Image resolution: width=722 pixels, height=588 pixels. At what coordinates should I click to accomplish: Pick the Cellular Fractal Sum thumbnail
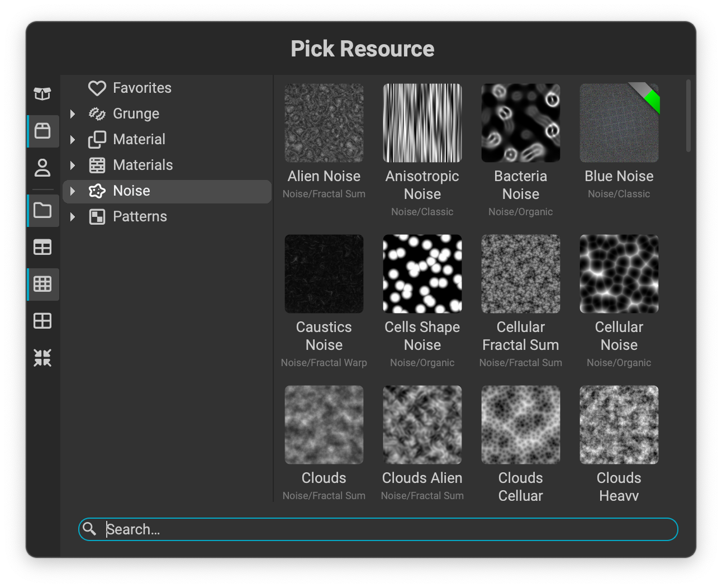[521, 274]
